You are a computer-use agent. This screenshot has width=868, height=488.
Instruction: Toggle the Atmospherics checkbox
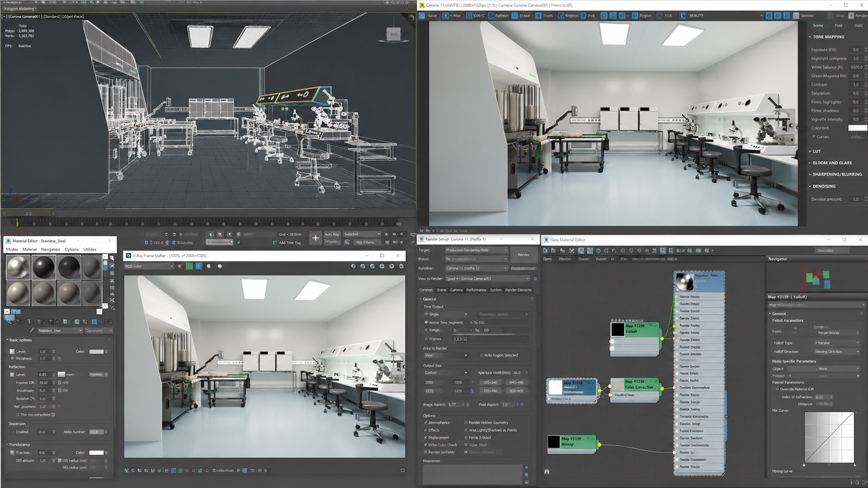(x=426, y=422)
